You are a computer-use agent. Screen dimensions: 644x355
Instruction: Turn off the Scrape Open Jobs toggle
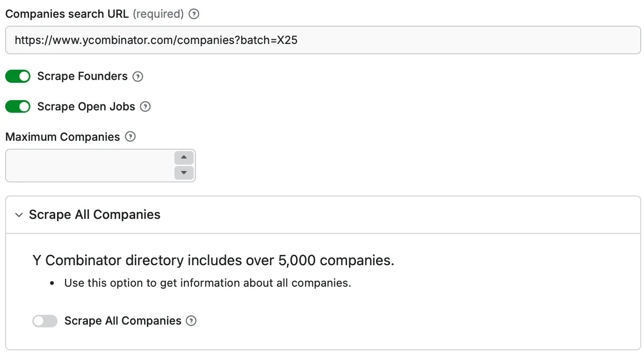tap(18, 106)
